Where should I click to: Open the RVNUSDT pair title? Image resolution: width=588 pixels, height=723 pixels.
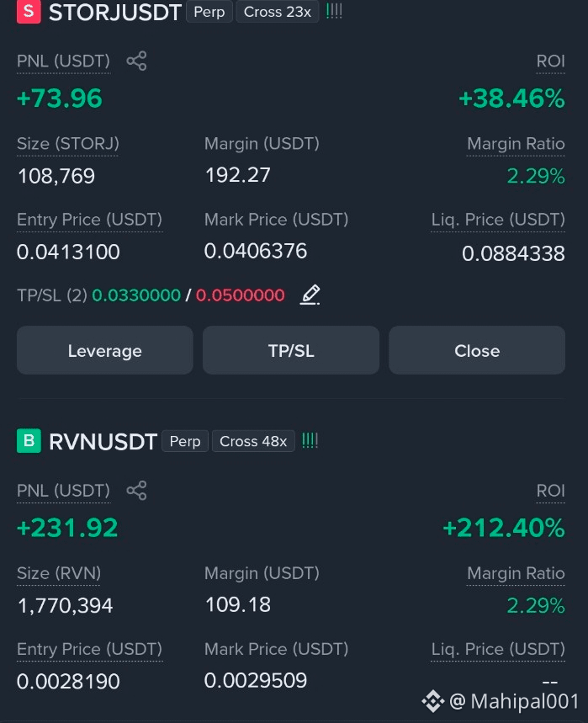[103, 442]
